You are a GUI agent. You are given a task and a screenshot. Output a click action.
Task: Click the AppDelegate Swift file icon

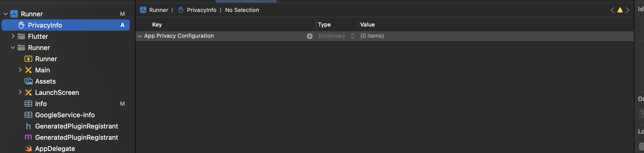29,148
